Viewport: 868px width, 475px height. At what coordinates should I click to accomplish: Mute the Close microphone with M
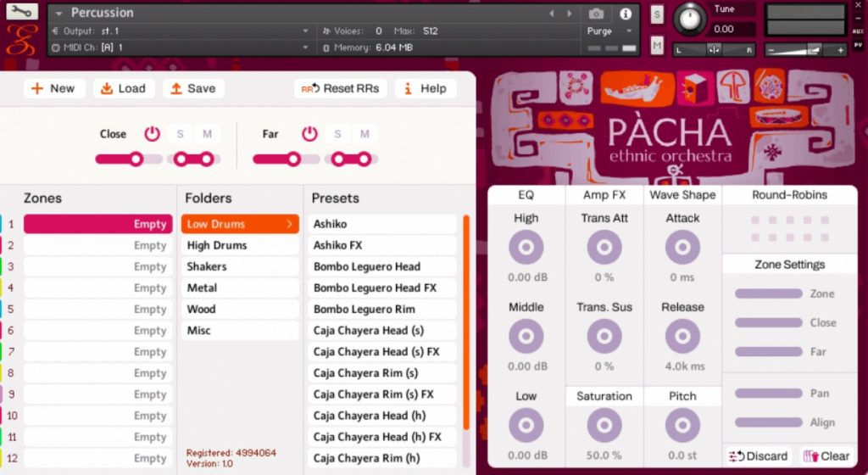click(x=207, y=134)
